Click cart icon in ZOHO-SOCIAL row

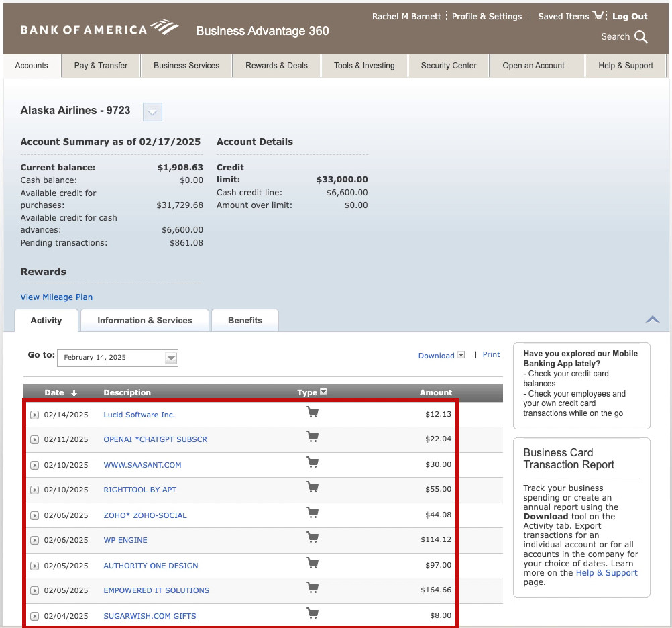(x=313, y=513)
